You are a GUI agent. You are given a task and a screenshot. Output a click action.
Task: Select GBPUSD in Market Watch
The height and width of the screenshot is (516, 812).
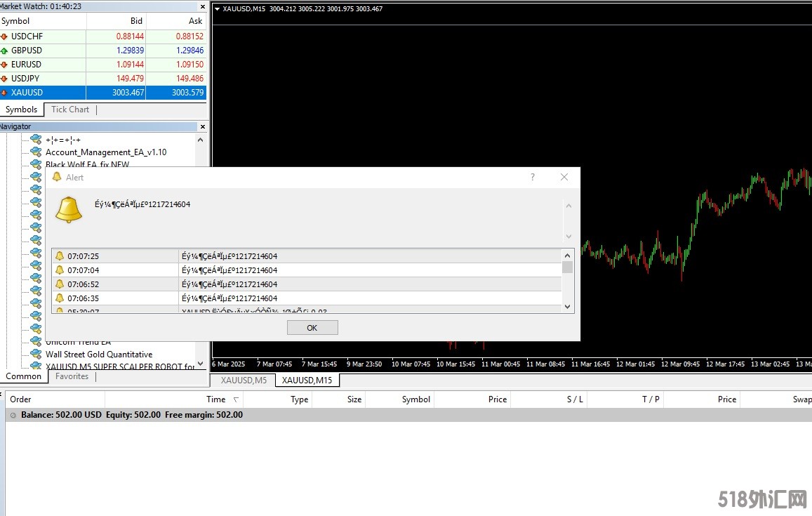tap(103, 51)
